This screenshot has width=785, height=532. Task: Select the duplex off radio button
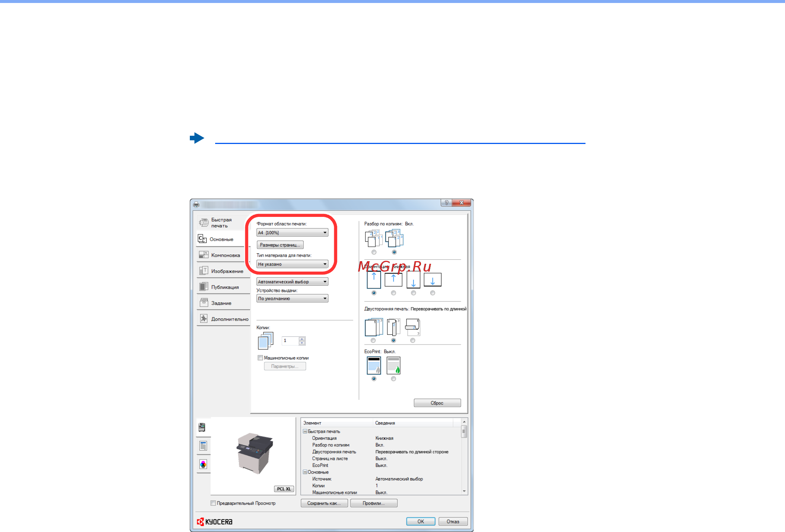[373, 340]
